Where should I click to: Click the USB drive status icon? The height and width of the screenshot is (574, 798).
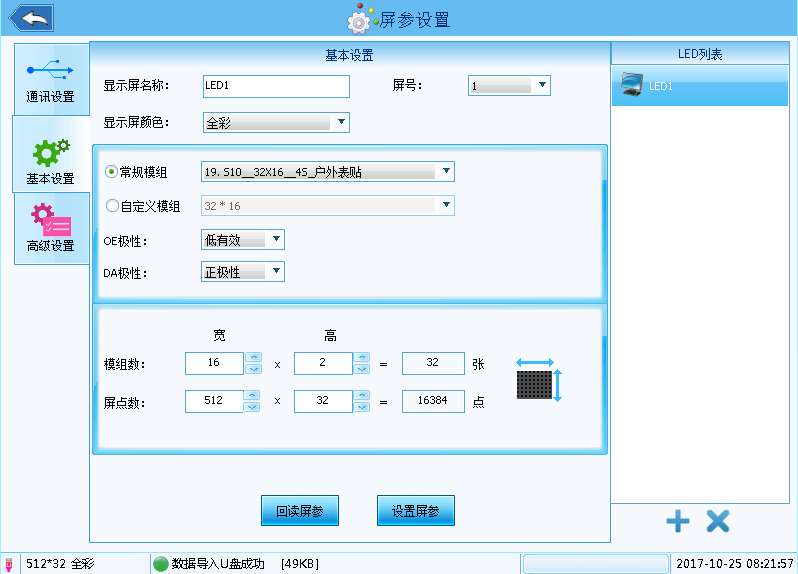[x=9, y=564]
